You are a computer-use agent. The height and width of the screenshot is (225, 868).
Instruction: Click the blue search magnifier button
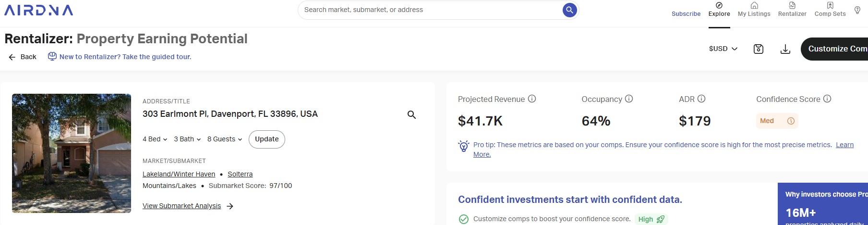coord(569,10)
